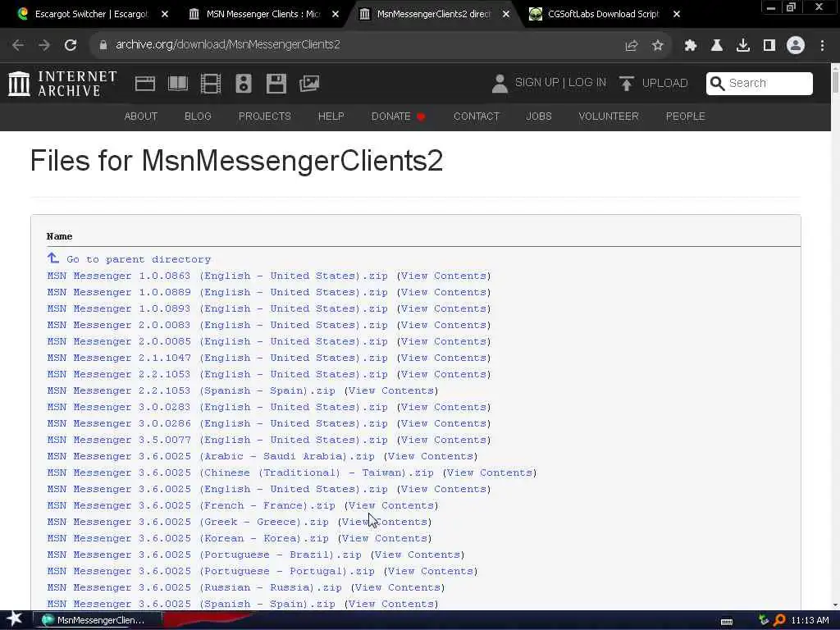Open the taskbar star start icon
Viewport: 840px width, 630px height.
click(14, 619)
